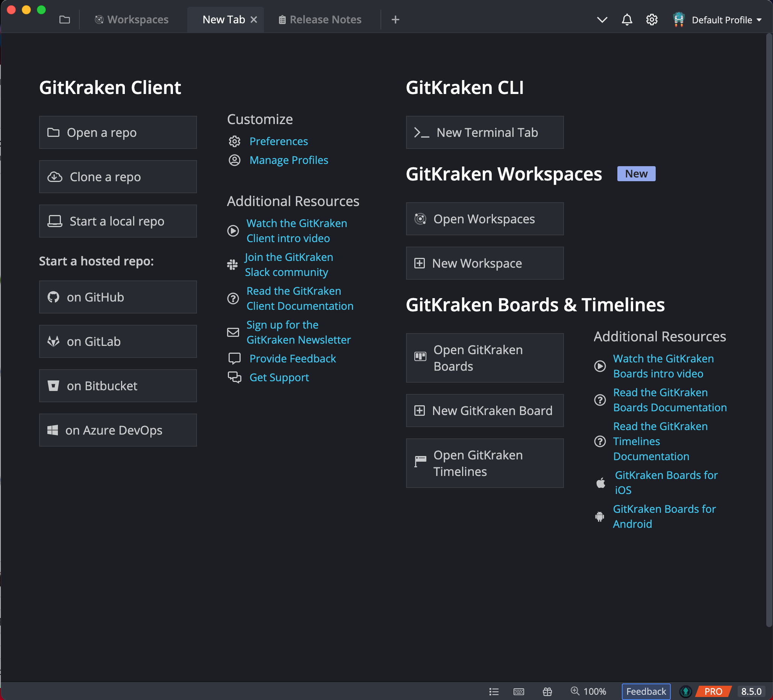The height and width of the screenshot is (700, 773).
Task: Click Open GitKraken Timelines button
Action: [485, 463]
